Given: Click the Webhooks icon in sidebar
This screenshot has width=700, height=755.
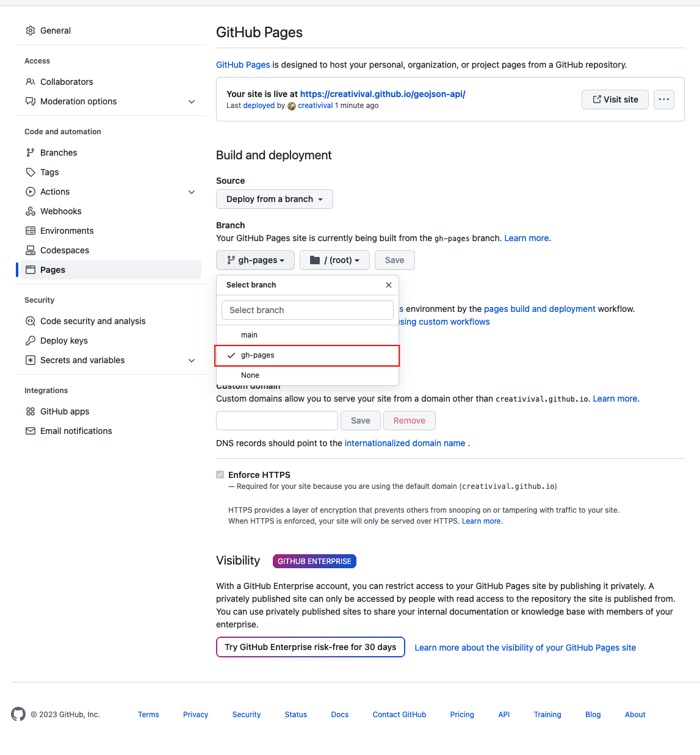Looking at the screenshot, I should coord(31,211).
